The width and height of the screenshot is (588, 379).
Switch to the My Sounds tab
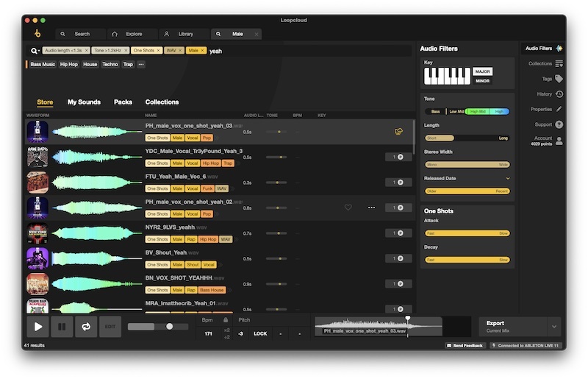(x=84, y=102)
